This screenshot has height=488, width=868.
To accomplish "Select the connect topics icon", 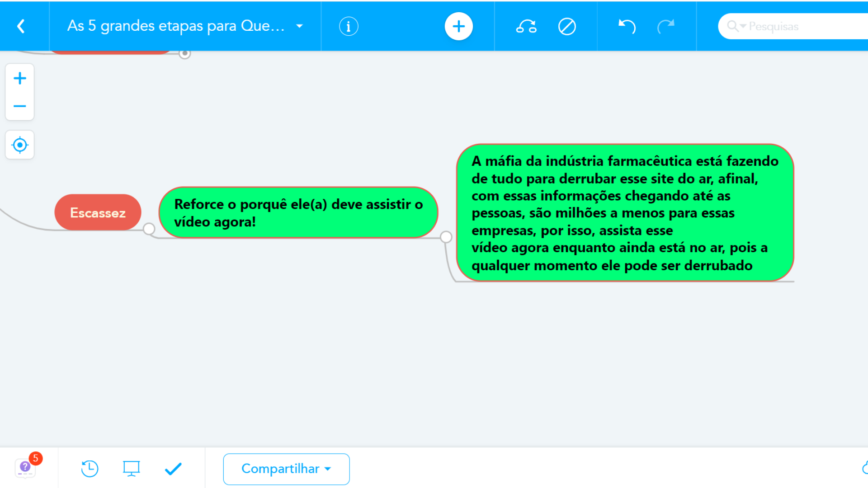I will pyautogui.click(x=526, y=26).
